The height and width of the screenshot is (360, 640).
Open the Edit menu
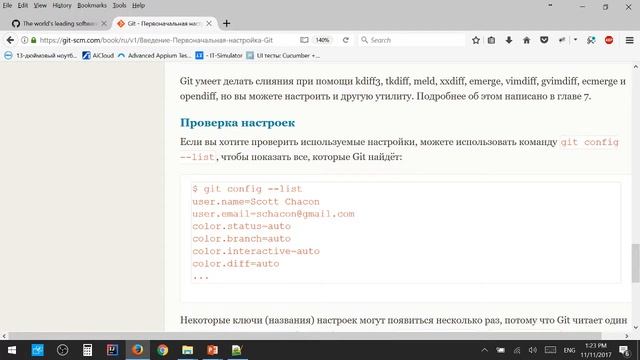(22, 5)
